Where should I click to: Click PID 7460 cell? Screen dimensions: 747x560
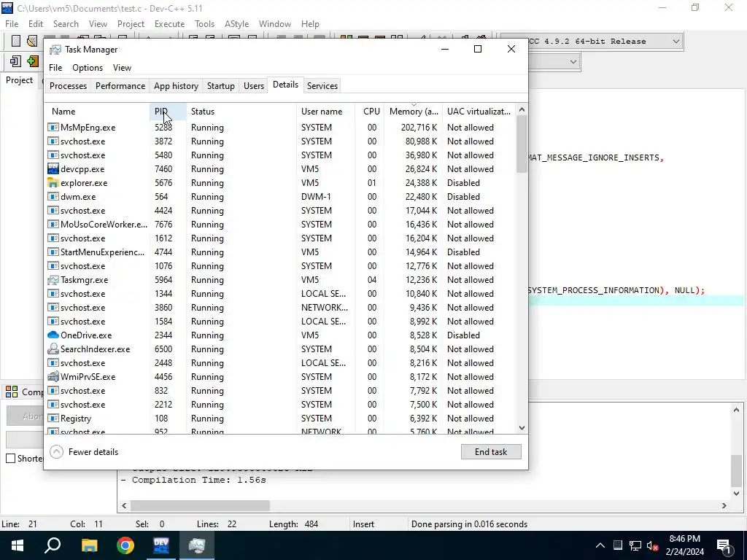tap(163, 169)
